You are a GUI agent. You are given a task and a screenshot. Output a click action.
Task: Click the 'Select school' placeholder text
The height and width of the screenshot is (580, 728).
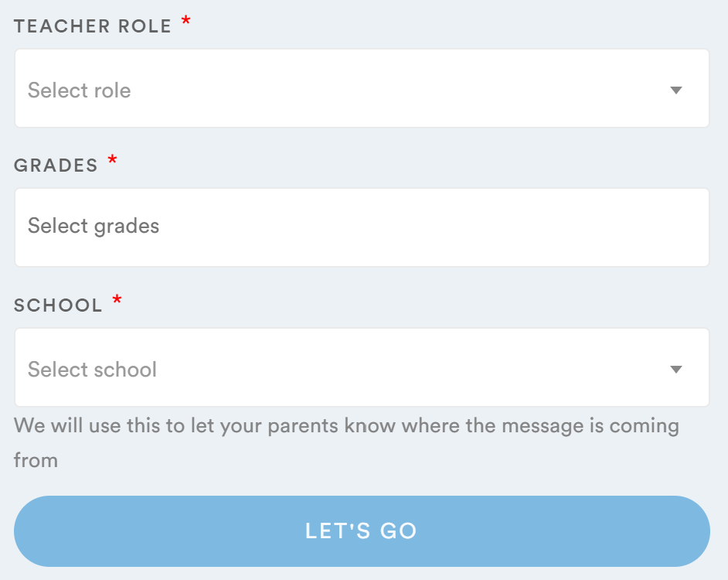pos(93,370)
